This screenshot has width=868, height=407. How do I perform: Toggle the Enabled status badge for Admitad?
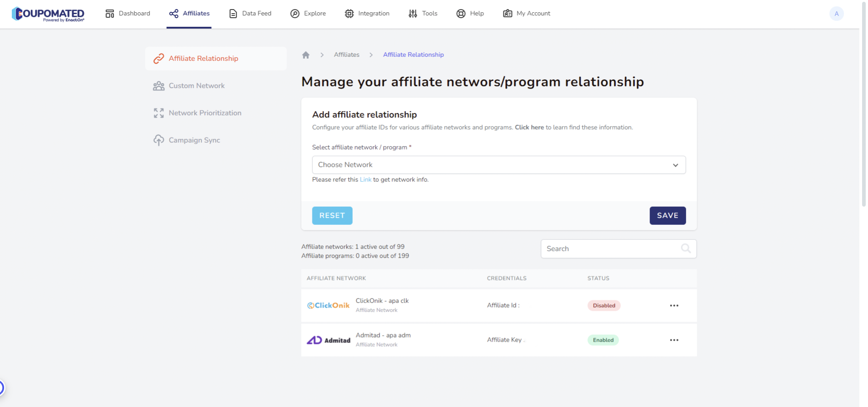coord(602,340)
